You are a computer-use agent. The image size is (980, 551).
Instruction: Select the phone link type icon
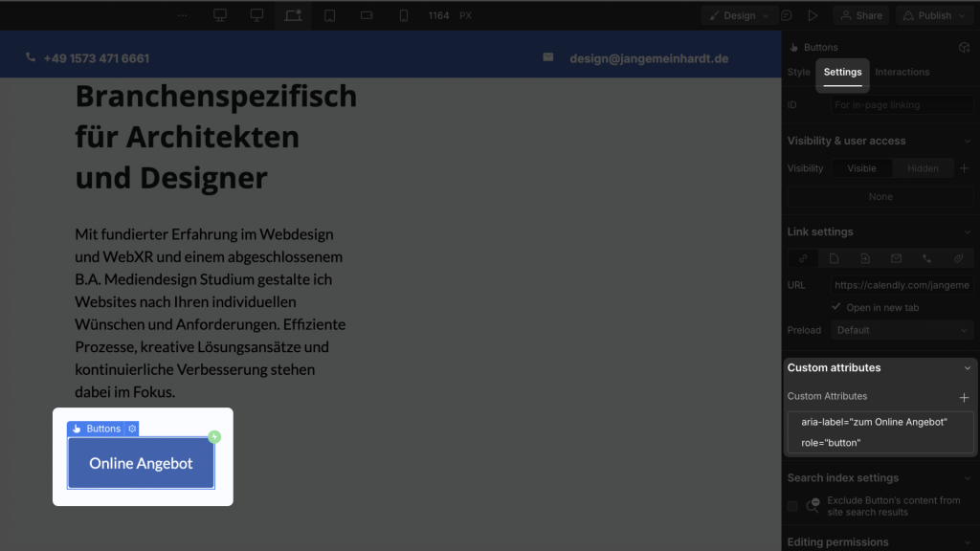click(x=926, y=258)
